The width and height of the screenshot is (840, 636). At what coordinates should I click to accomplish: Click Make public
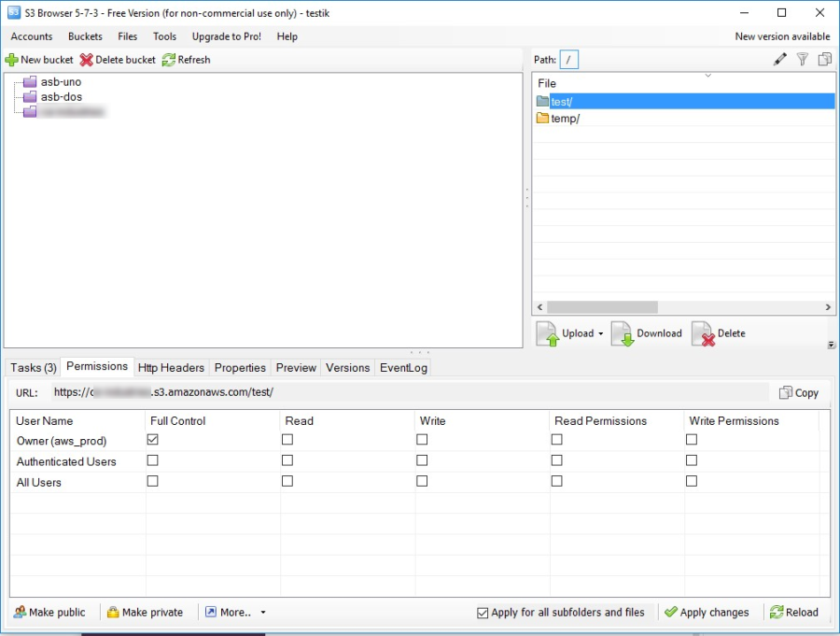(x=49, y=612)
